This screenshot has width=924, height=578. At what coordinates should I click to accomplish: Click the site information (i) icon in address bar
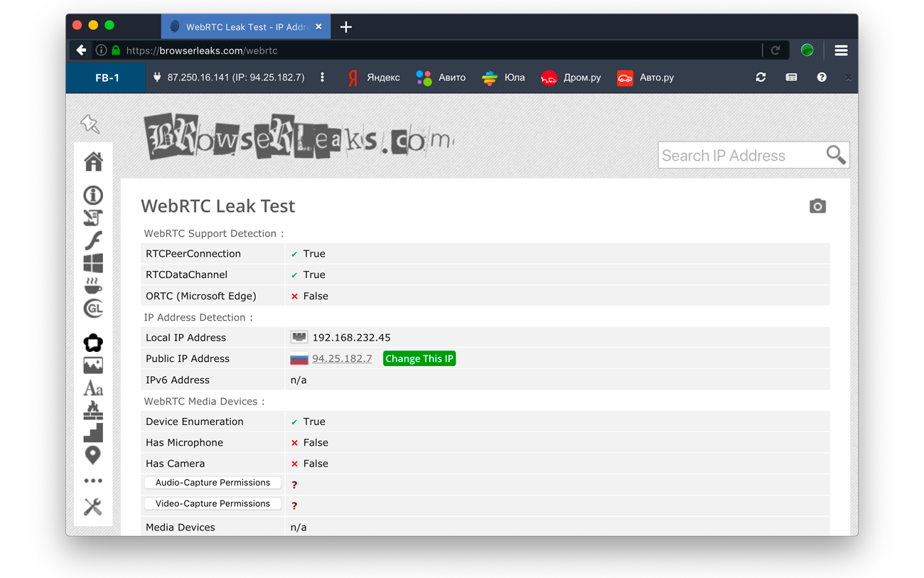tap(101, 50)
